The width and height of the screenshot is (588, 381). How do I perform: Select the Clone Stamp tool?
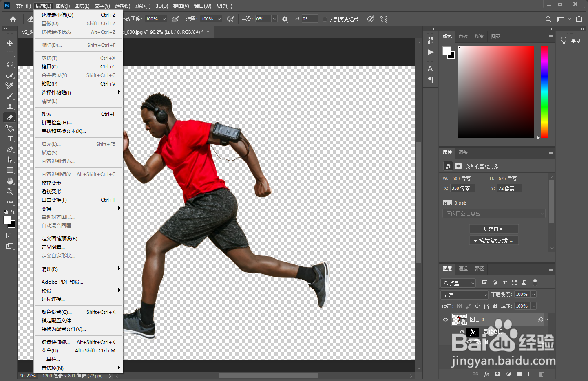pos(10,107)
